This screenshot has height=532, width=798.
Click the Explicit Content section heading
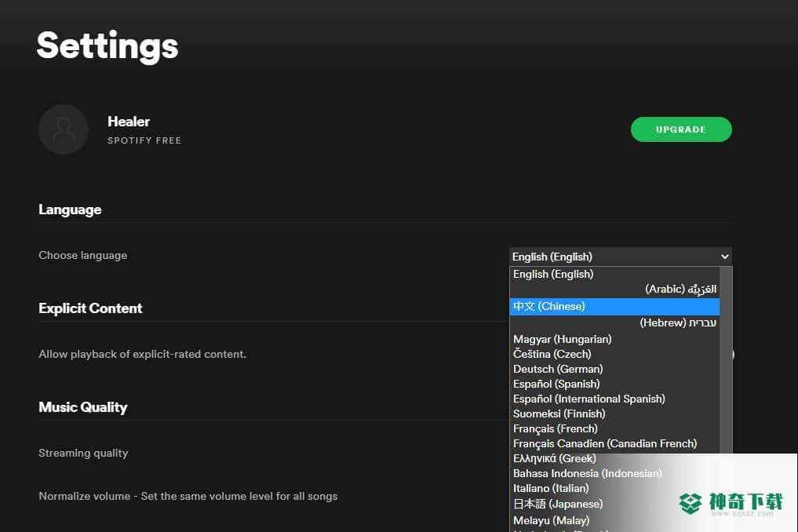(90, 308)
